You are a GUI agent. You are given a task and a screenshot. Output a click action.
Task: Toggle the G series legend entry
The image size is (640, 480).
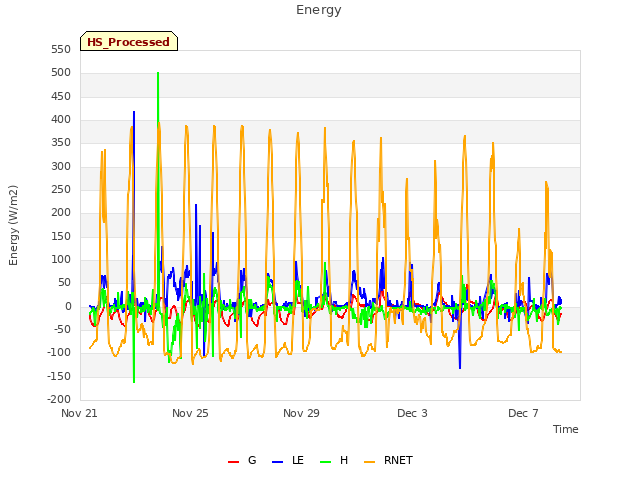(242, 460)
